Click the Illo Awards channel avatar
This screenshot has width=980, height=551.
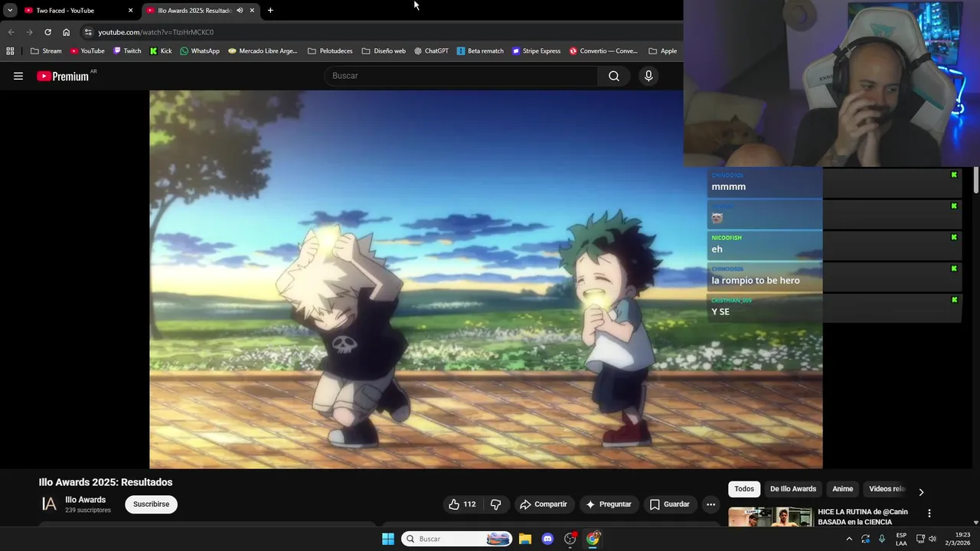49,504
